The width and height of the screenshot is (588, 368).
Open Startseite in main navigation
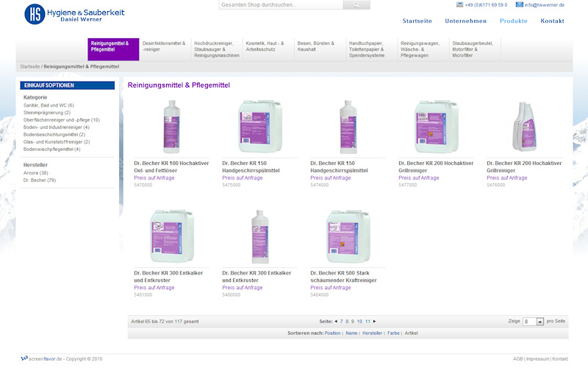(417, 21)
